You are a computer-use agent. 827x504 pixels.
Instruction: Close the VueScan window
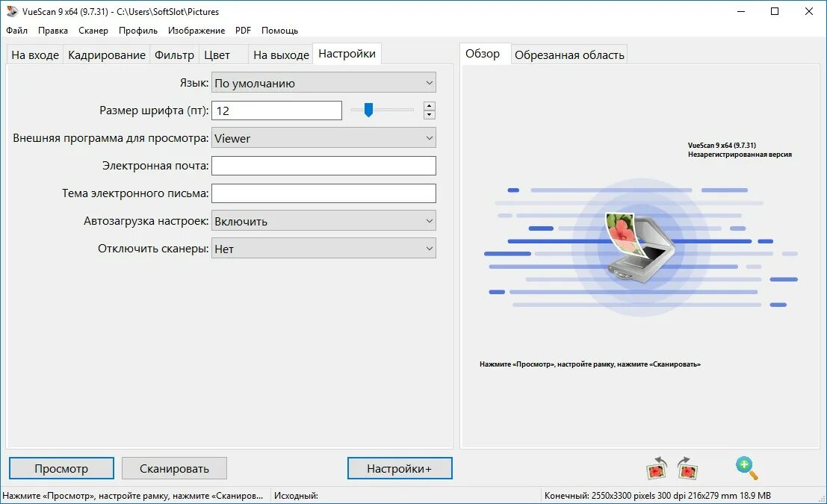coord(809,12)
